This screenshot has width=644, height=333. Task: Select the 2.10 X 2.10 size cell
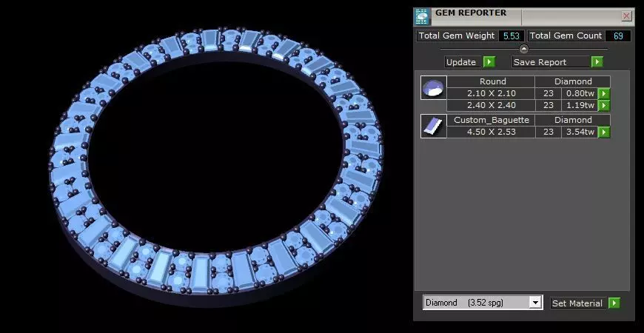pyautogui.click(x=492, y=94)
